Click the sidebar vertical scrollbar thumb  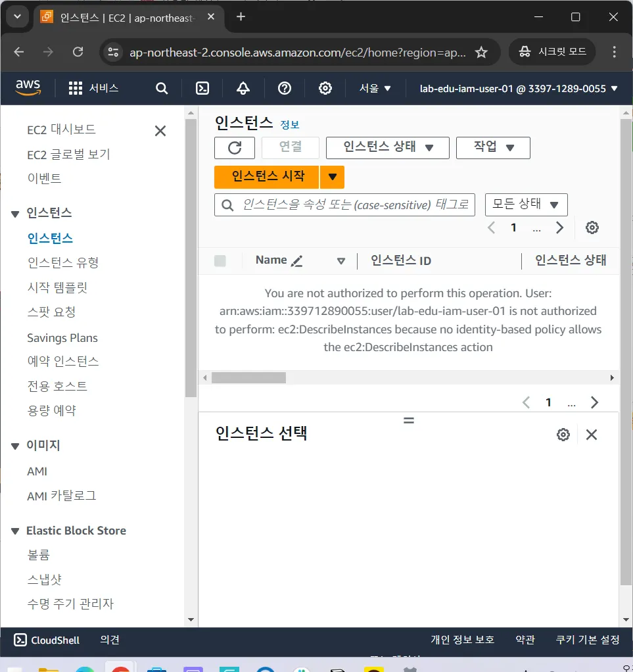(191, 258)
